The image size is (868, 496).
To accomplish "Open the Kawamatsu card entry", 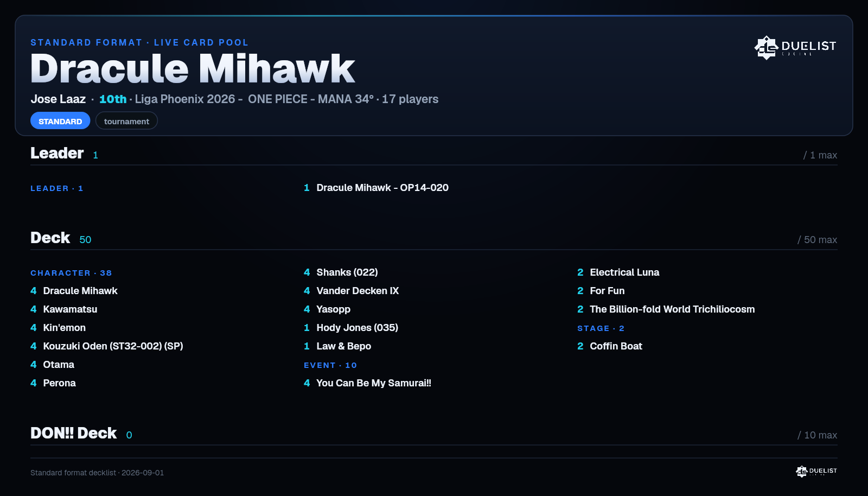I will pyautogui.click(x=64, y=309).
